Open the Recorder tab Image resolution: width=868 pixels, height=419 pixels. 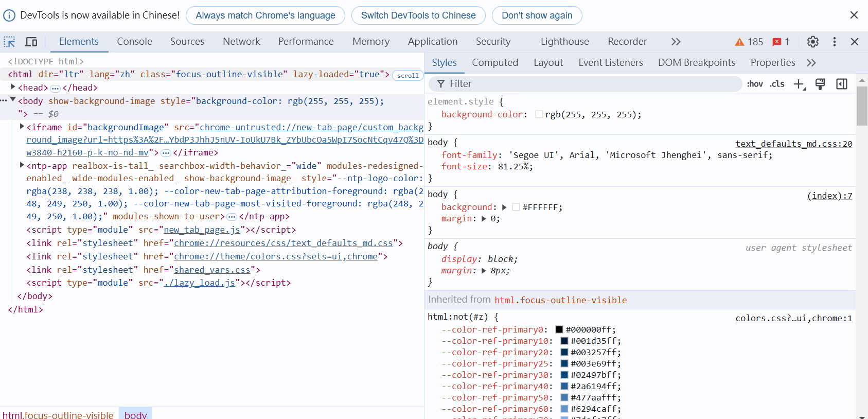[x=627, y=42]
